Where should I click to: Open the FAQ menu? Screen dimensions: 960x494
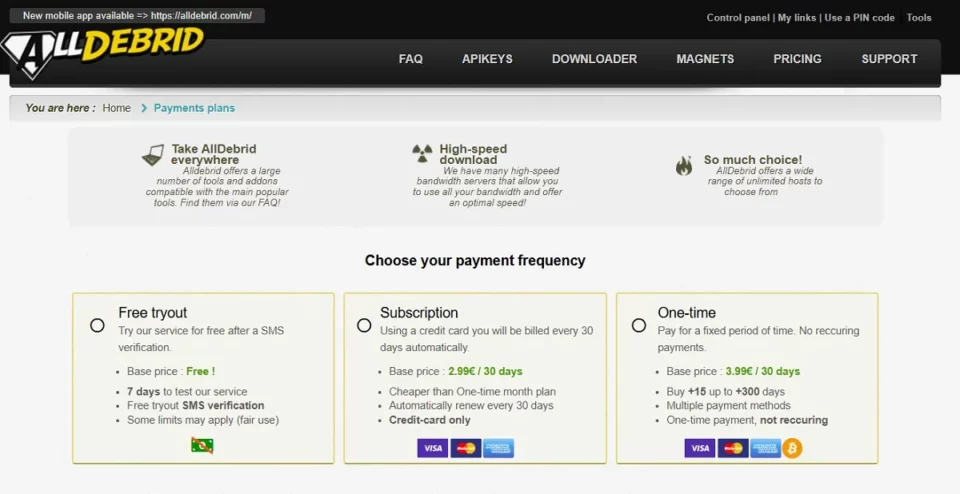(x=411, y=59)
